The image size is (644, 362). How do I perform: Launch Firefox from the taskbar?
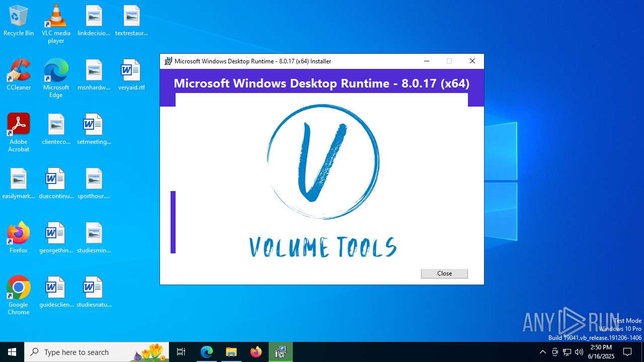(x=256, y=352)
